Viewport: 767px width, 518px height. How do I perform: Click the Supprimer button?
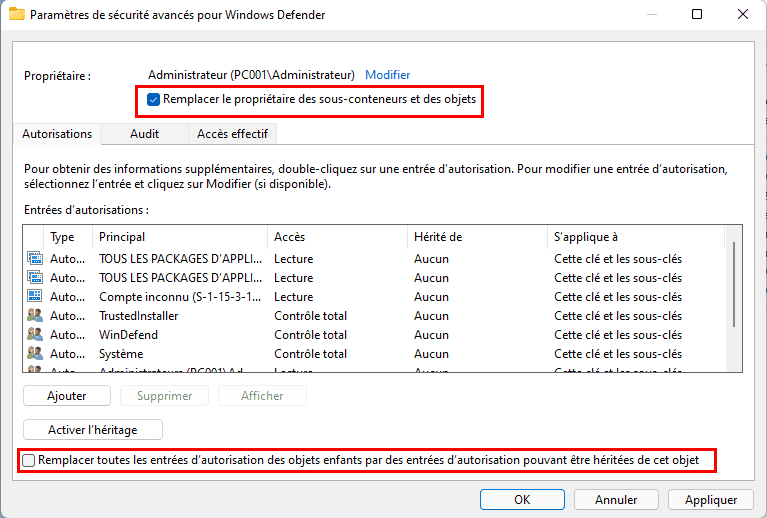click(164, 396)
